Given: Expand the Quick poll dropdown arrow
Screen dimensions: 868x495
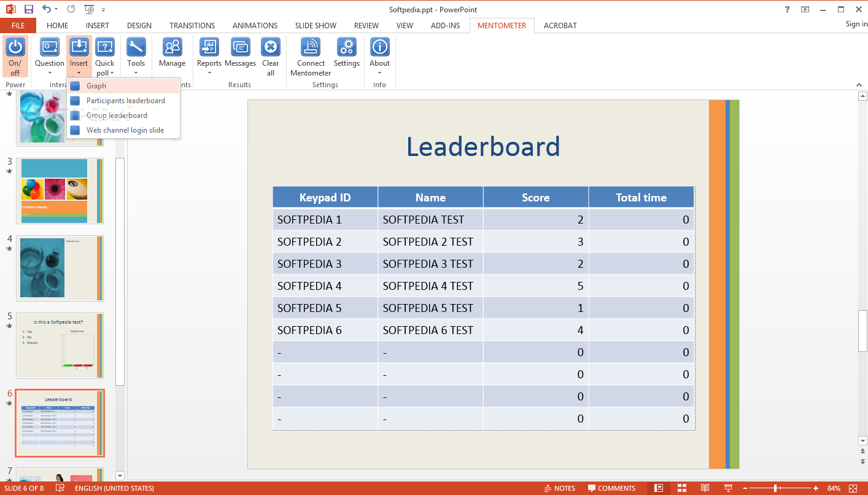Looking at the screenshot, I should click(x=112, y=73).
